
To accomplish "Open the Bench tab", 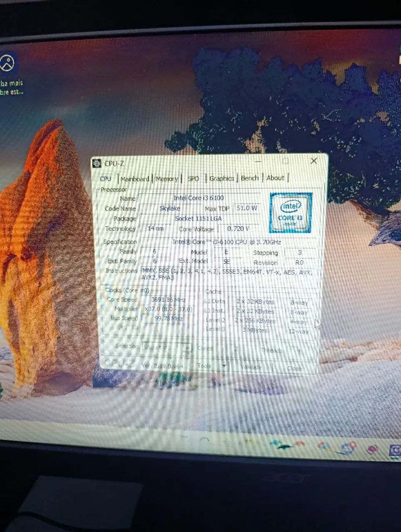I will (250, 178).
